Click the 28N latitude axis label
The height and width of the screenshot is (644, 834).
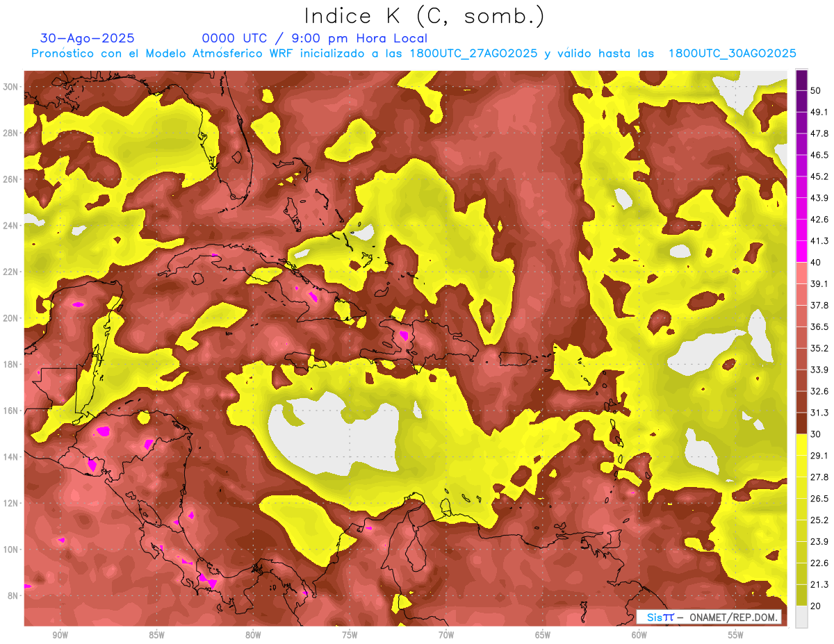click(x=10, y=133)
